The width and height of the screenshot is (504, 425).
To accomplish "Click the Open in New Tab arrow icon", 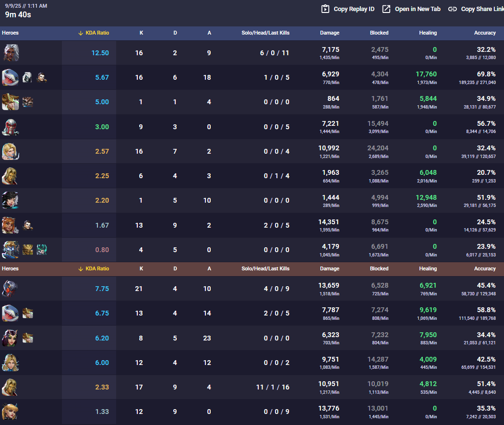I will tap(386, 9).
